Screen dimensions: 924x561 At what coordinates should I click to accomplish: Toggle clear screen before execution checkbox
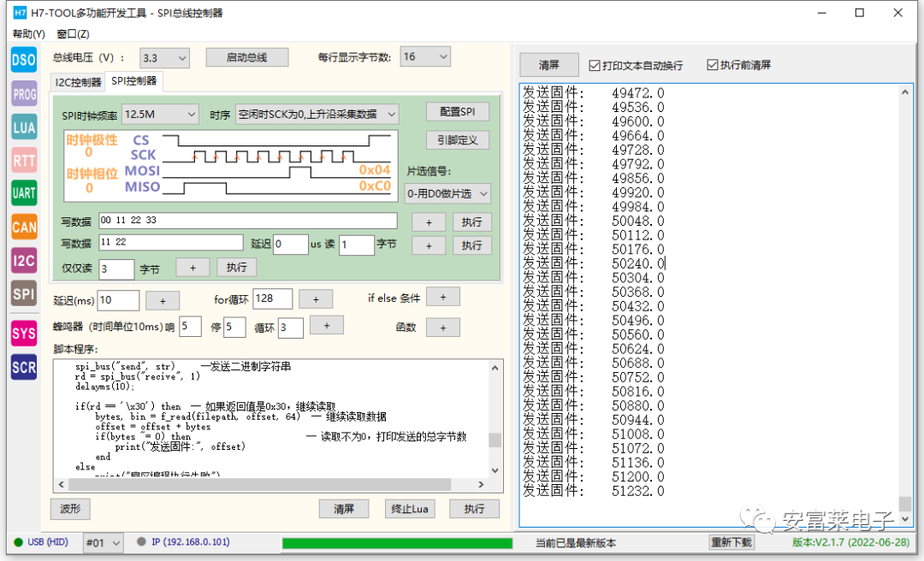739,65
